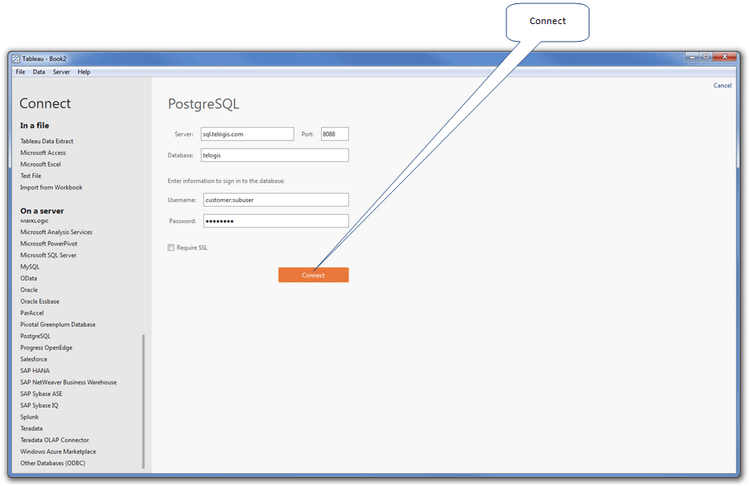The width and height of the screenshot is (749, 486).
Task: Minimize the Tableau window
Action: tap(692, 56)
